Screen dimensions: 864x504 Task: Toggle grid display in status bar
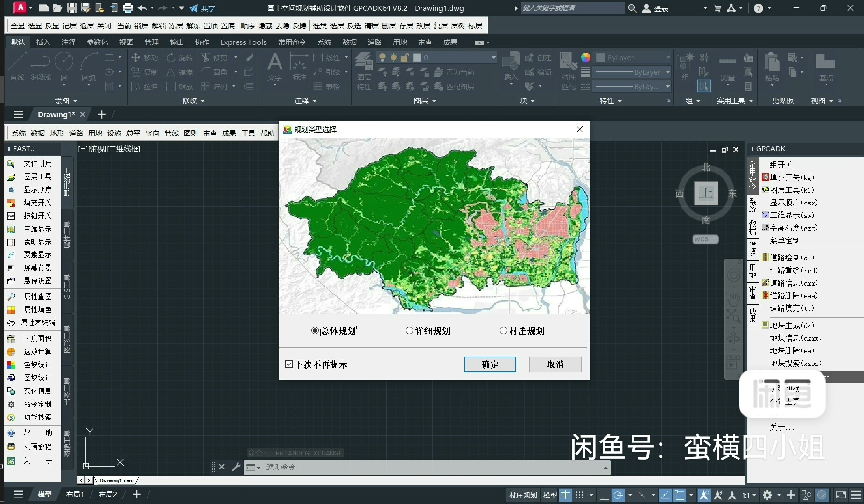[x=565, y=495]
